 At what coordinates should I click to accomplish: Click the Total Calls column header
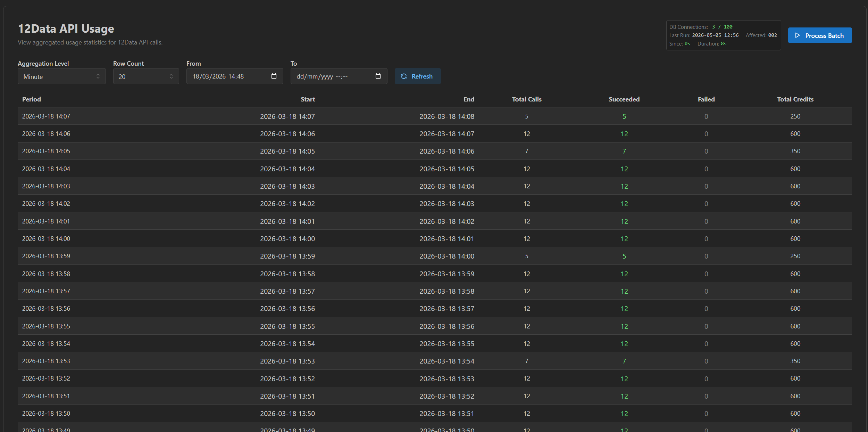527,99
